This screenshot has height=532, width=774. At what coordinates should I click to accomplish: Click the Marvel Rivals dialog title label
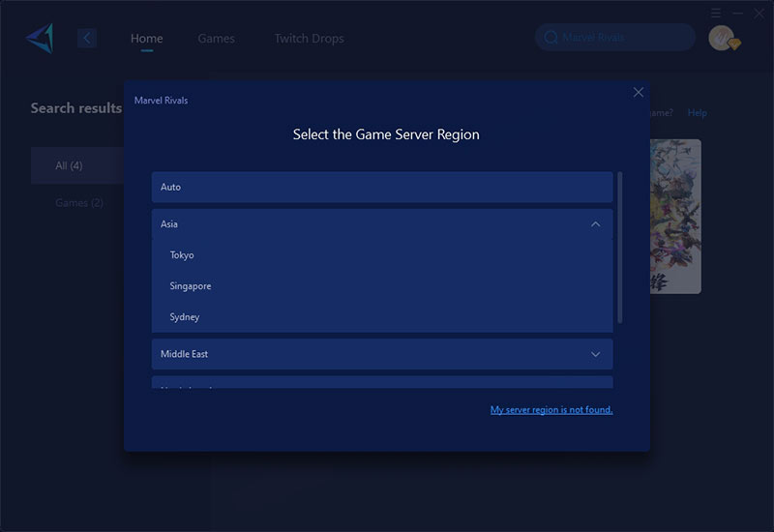[161, 101]
